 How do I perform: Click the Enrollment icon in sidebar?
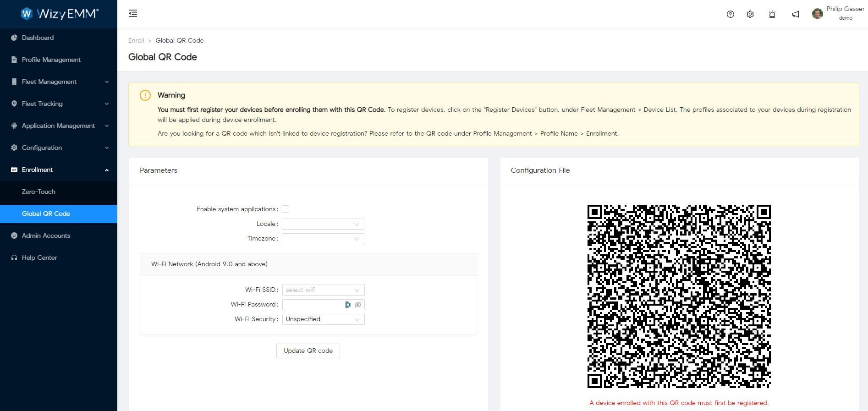tap(14, 170)
